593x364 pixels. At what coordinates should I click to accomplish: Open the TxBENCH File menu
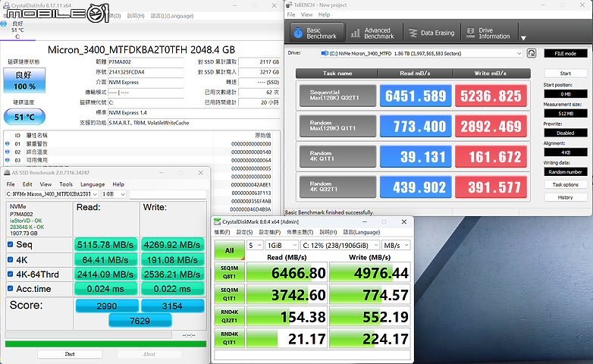[x=291, y=14]
